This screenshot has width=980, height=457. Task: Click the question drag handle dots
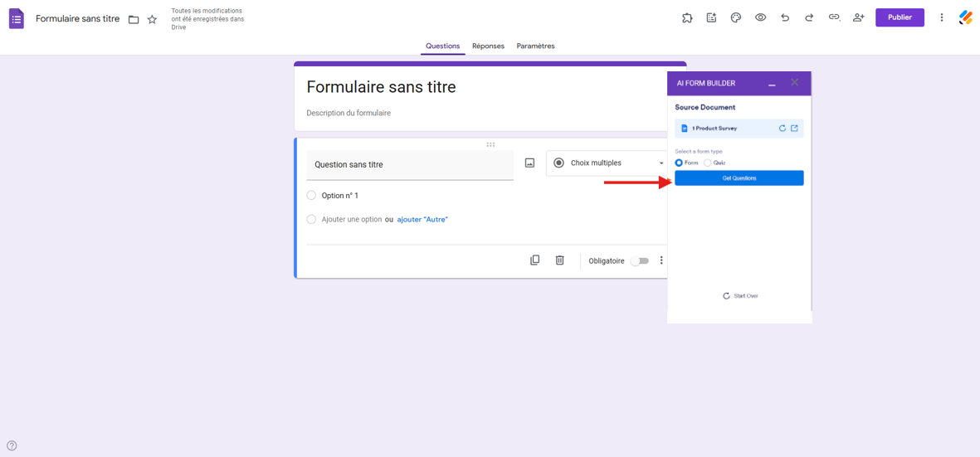pyautogui.click(x=490, y=144)
